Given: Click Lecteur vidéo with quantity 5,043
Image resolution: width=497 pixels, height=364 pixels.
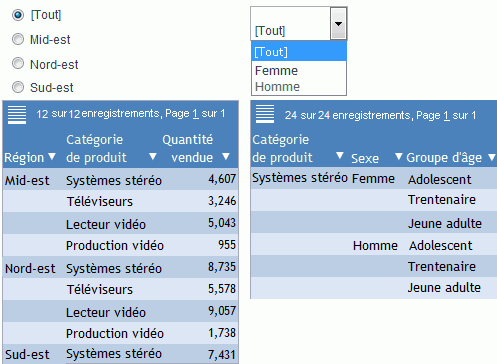Looking at the screenshot, I should (106, 224).
